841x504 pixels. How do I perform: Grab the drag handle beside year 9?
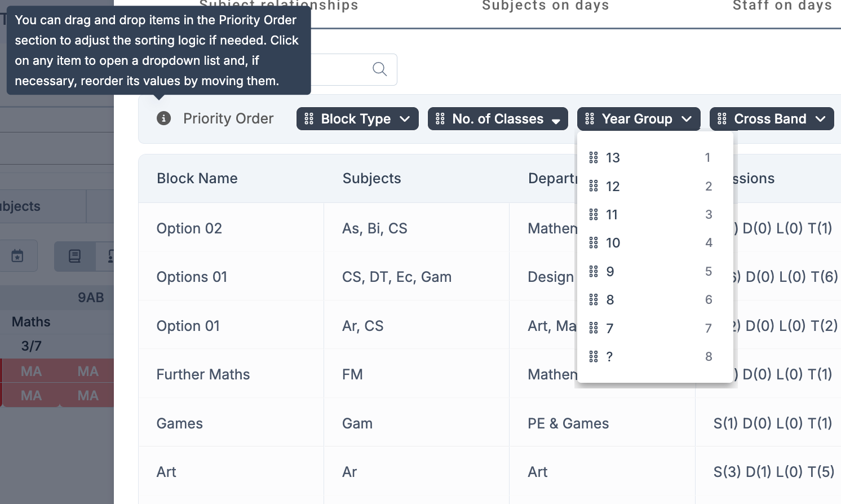(x=593, y=272)
